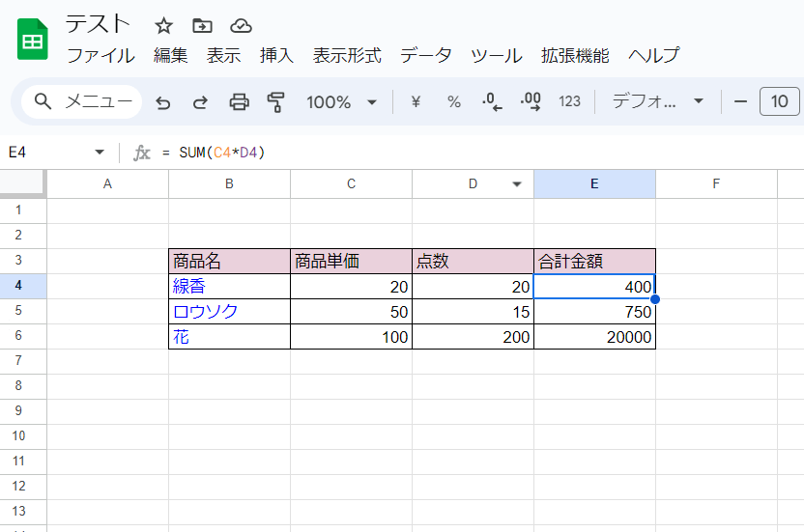The image size is (804, 532).
Task: Redo the last undone action
Action: coord(200,101)
